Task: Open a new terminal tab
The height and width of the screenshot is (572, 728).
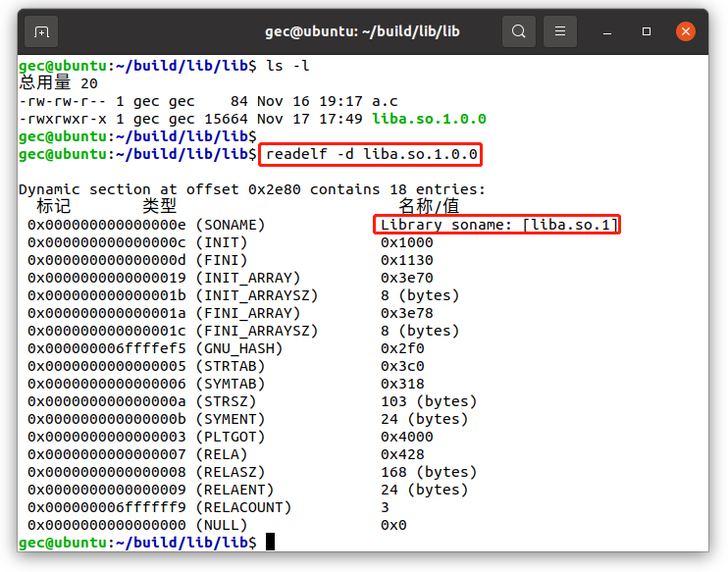Action: (x=41, y=31)
